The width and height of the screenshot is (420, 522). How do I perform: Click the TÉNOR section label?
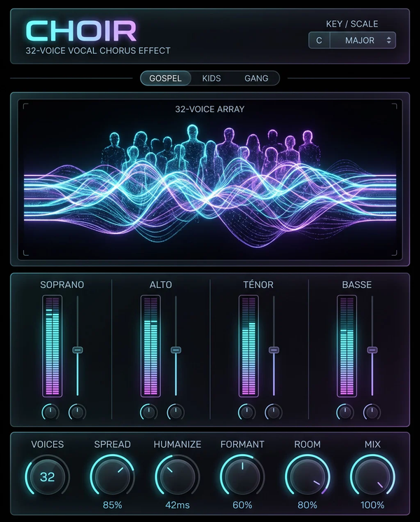258,284
